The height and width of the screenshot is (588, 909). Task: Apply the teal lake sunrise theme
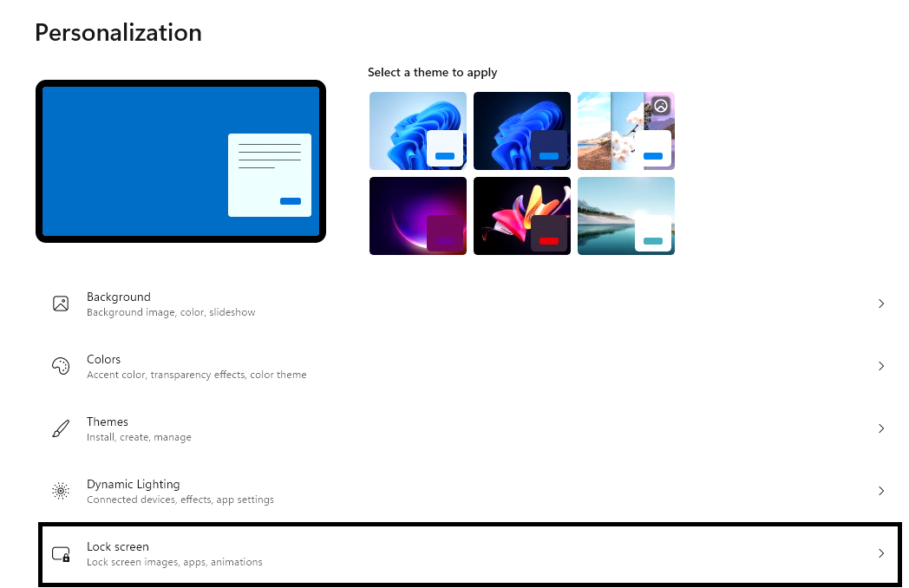[x=626, y=216]
